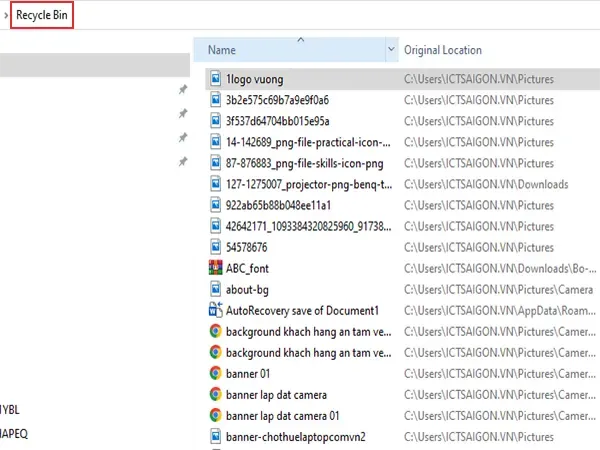Click the original location of ABC_font
The height and width of the screenshot is (450, 600).
(x=500, y=269)
